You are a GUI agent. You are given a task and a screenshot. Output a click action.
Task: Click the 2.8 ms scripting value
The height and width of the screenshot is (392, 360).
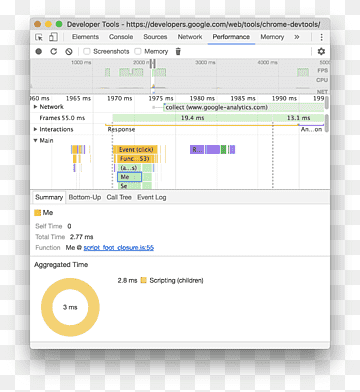click(x=127, y=281)
